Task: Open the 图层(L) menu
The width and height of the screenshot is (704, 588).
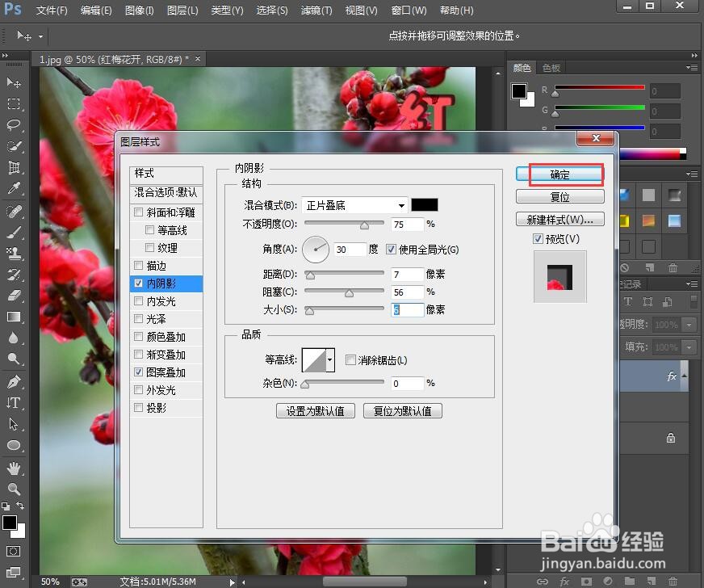Action: click(182, 10)
